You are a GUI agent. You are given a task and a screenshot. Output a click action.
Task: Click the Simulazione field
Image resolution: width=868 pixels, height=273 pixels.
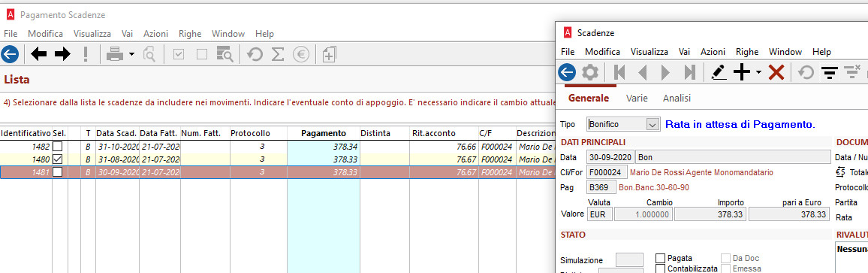[x=629, y=259]
